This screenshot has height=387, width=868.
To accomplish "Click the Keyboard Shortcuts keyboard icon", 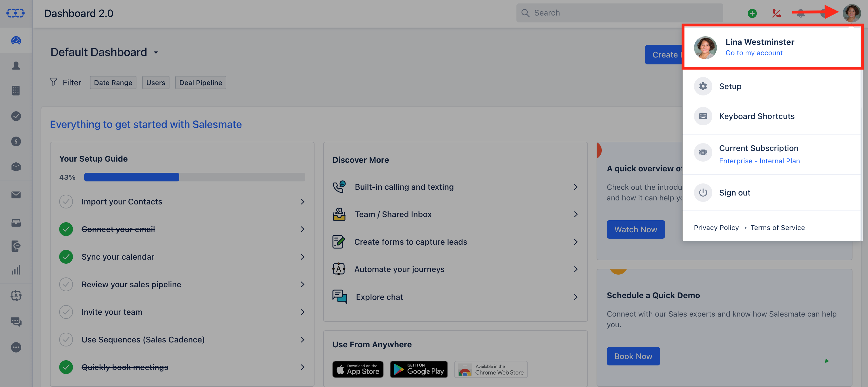I will pyautogui.click(x=703, y=116).
